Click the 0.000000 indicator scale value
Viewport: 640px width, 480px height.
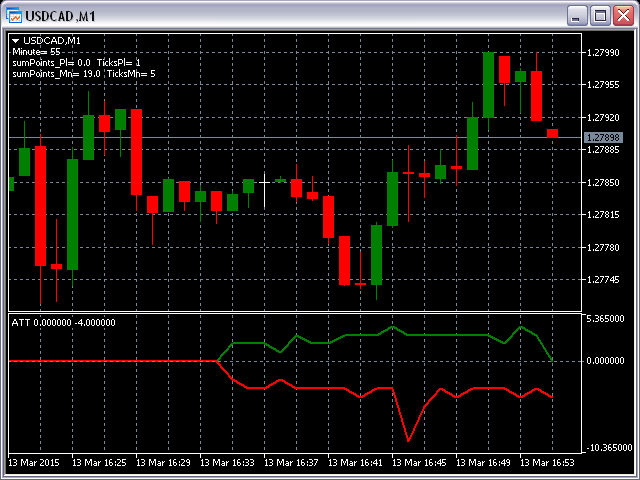click(606, 360)
